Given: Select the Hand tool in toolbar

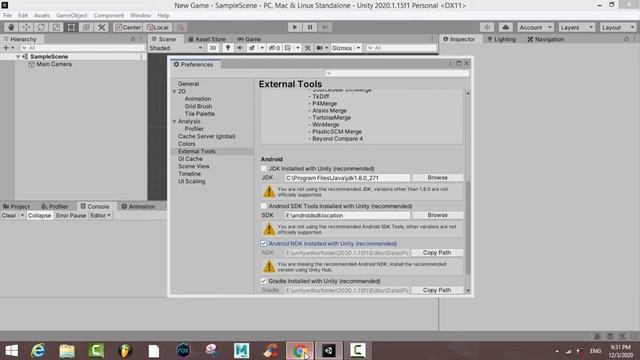Looking at the screenshot, I should 11,27.
